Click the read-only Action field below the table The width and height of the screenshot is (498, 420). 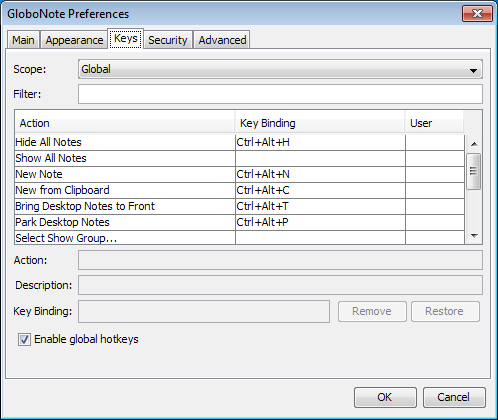(280, 260)
